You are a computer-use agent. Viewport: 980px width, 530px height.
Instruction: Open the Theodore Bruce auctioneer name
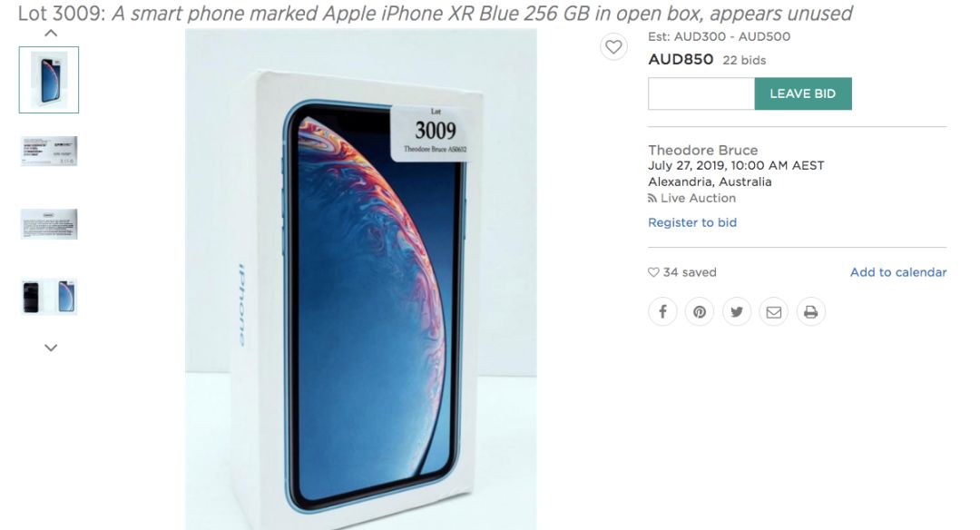tap(703, 150)
